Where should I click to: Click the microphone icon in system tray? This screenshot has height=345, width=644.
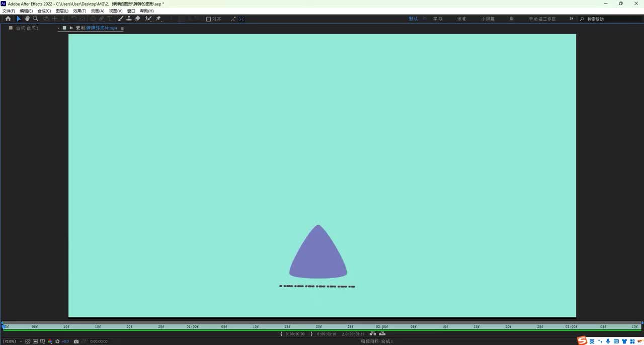tap(608, 341)
